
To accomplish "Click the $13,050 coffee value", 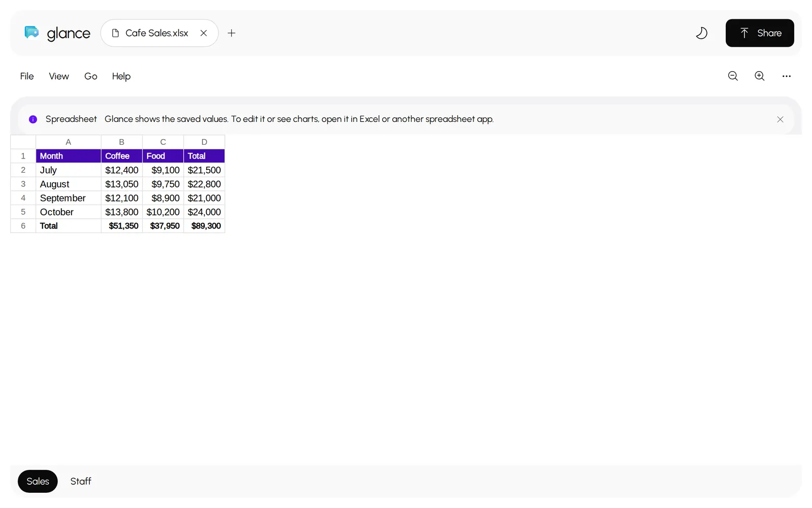I will 122,184.
